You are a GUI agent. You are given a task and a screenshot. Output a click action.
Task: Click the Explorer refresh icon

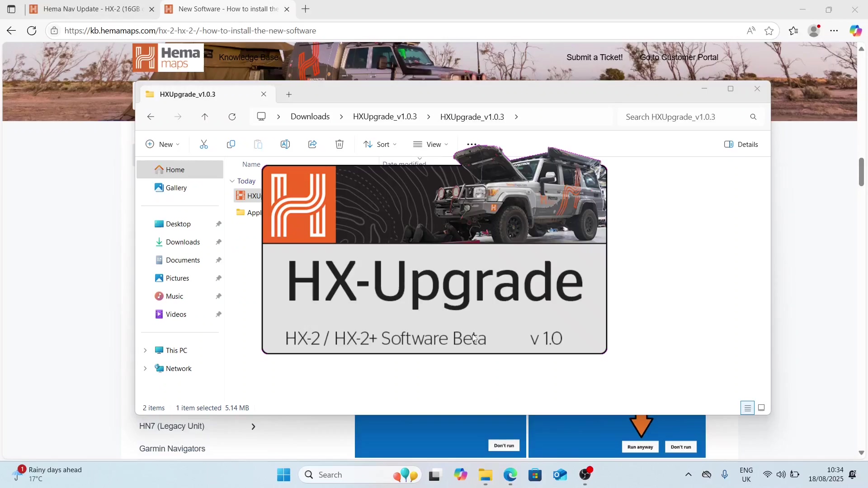pyautogui.click(x=232, y=117)
